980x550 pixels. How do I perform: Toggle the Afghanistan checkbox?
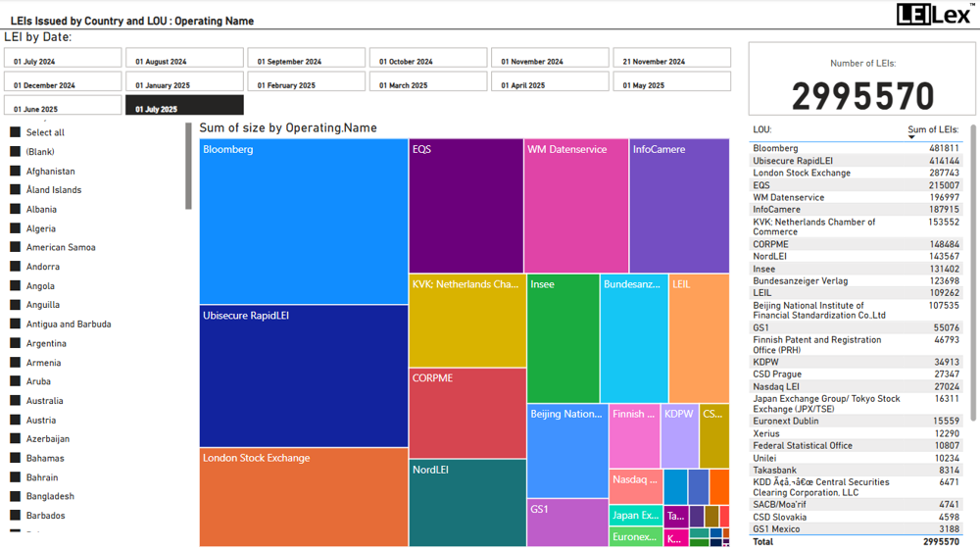point(16,171)
